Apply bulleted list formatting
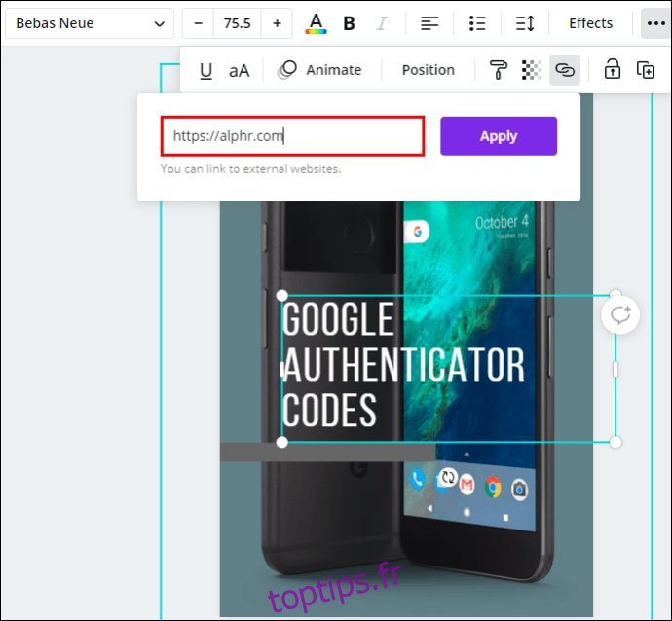The width and height of the screenshot is (672, 621). [477, 23]
